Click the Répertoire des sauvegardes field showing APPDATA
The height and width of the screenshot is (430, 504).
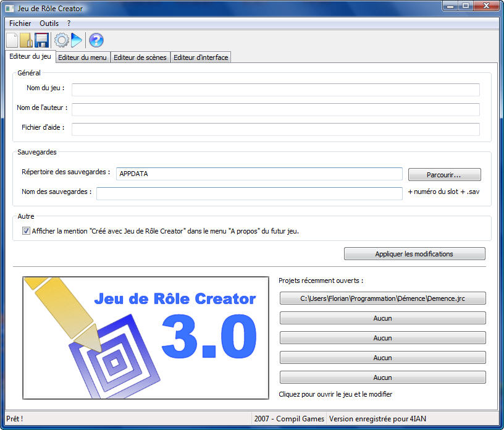[x=259, y=174]
